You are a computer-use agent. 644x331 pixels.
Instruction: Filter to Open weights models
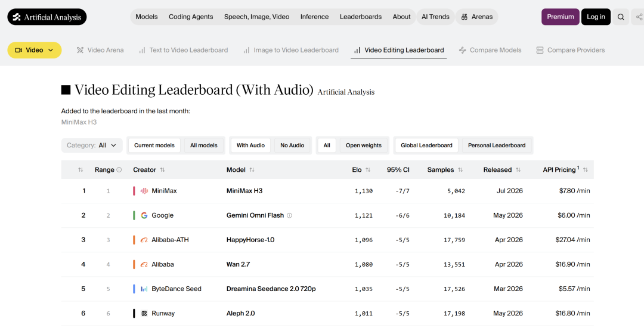coord(364,146)
